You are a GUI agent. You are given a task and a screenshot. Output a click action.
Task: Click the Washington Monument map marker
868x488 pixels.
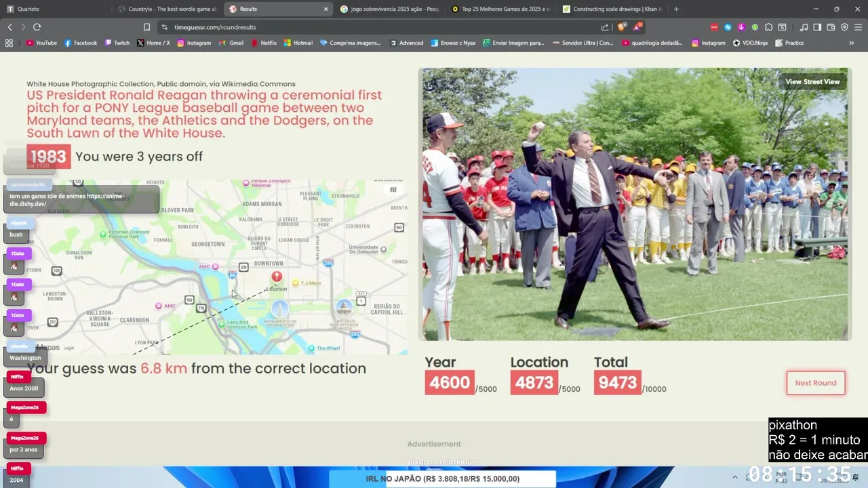point(279,310)
